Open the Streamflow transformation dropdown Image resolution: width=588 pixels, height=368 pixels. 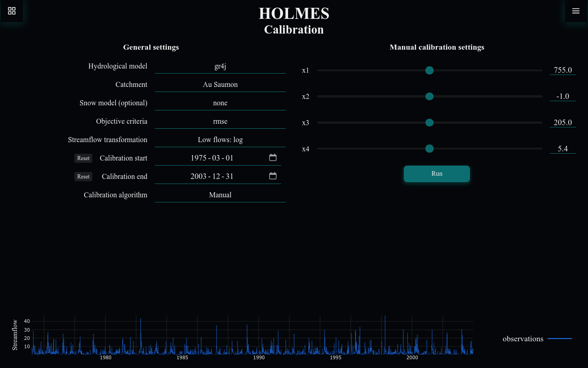(x=220, y=139)
